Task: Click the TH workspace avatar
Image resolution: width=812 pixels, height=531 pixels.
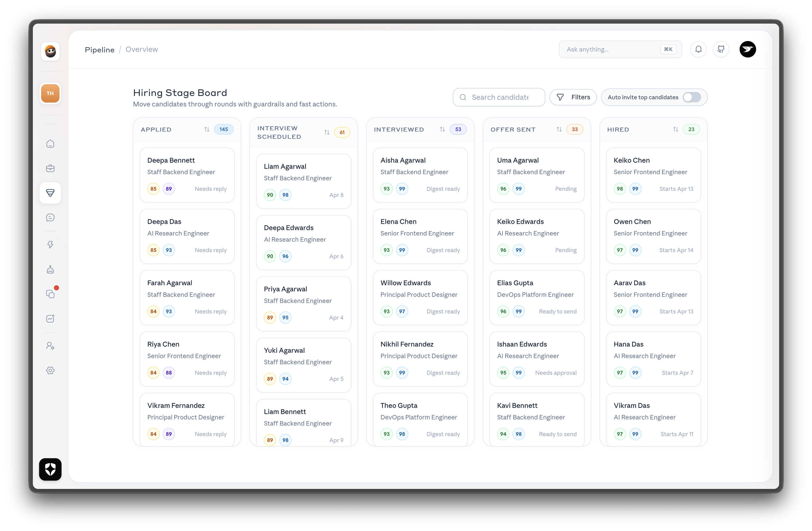Action: (50, 93)
